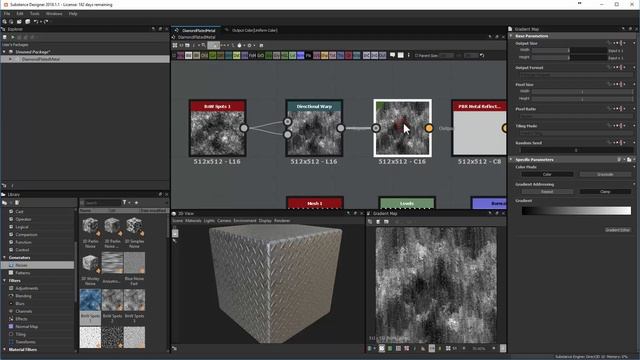Select the Noises library category
640x360 pixels.
[x=21, y=265]
